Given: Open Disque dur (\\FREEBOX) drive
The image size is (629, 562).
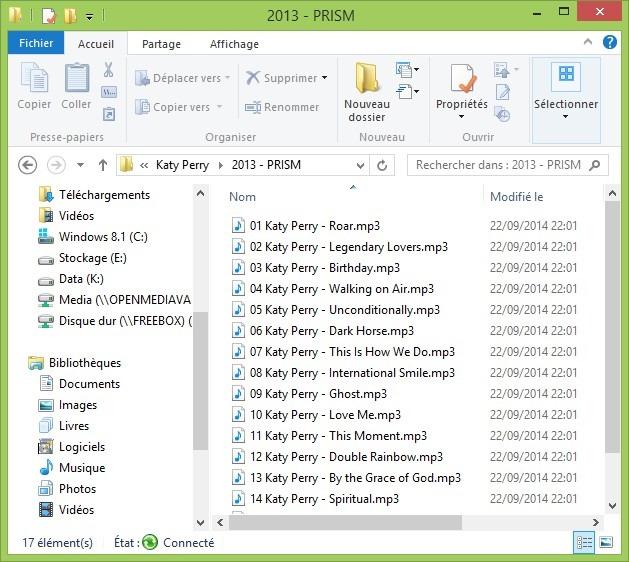Looking at the screenshot, I should click(114, 321).
